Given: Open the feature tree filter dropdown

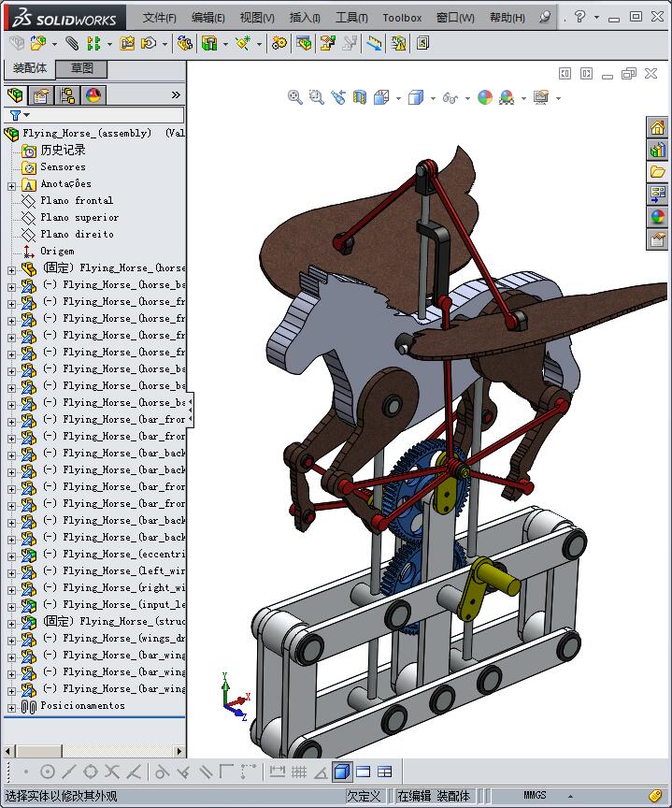Looking at the screenshot, I should point(19,116).
